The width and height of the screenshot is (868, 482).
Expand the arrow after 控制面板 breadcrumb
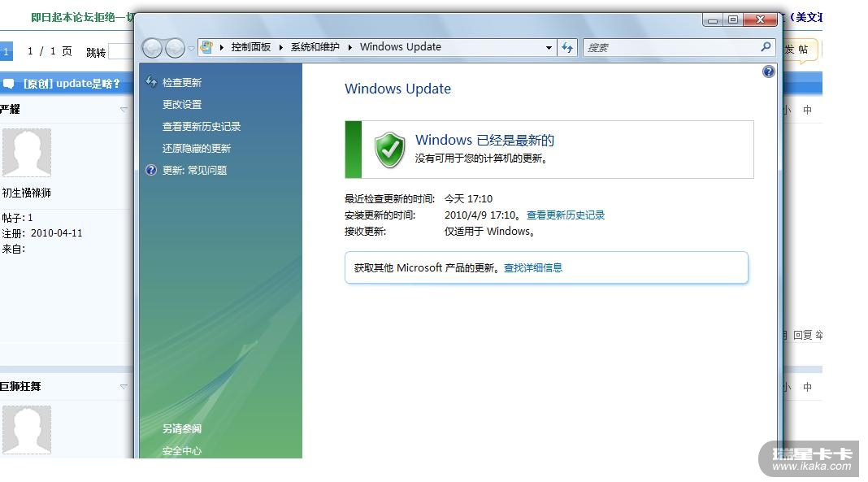coord(280,48)
